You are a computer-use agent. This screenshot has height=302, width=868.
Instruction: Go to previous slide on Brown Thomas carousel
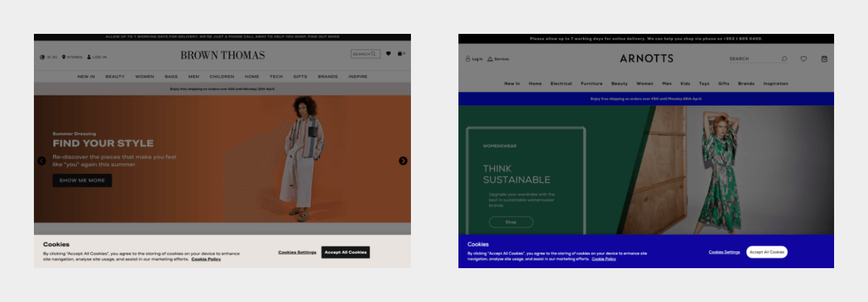(41, 160)
